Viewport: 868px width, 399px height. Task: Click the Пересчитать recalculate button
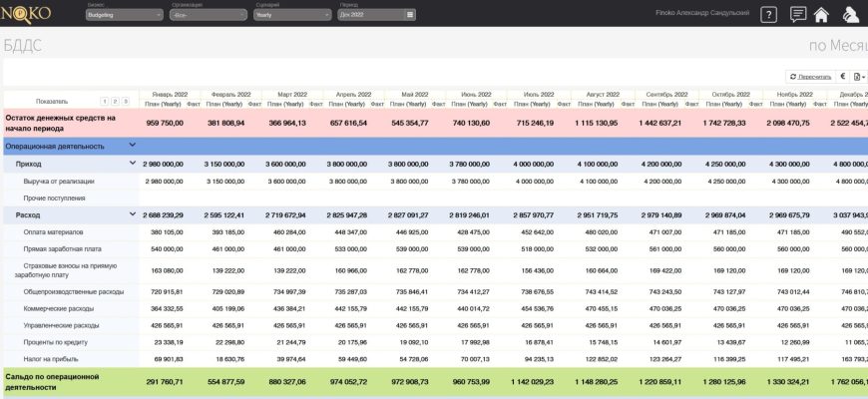click(x=811, y=76)
